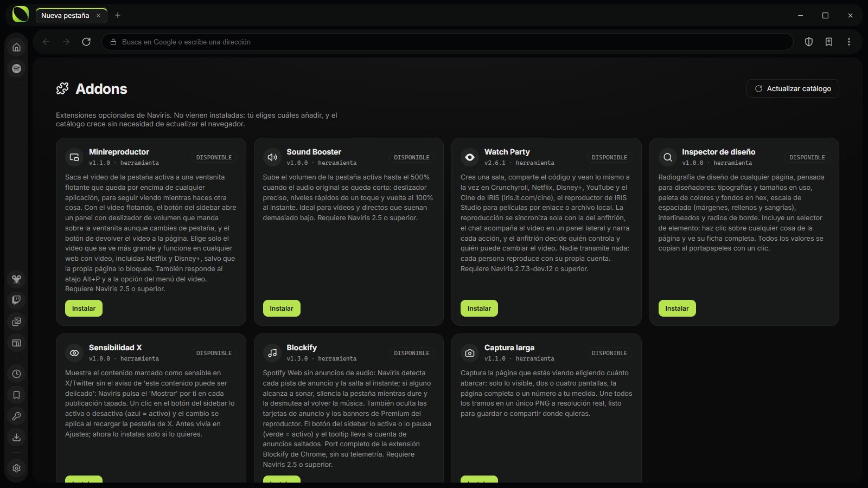Open the three-dot browser menu
868x488 pixels.
coord(849,42)
